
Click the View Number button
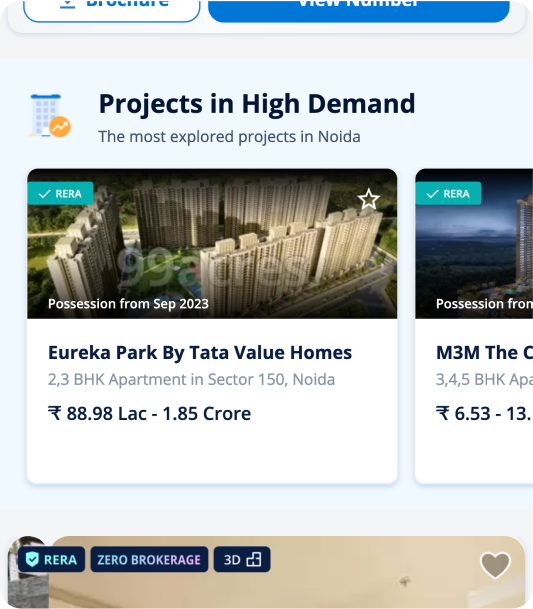click(x=359, y=11)
